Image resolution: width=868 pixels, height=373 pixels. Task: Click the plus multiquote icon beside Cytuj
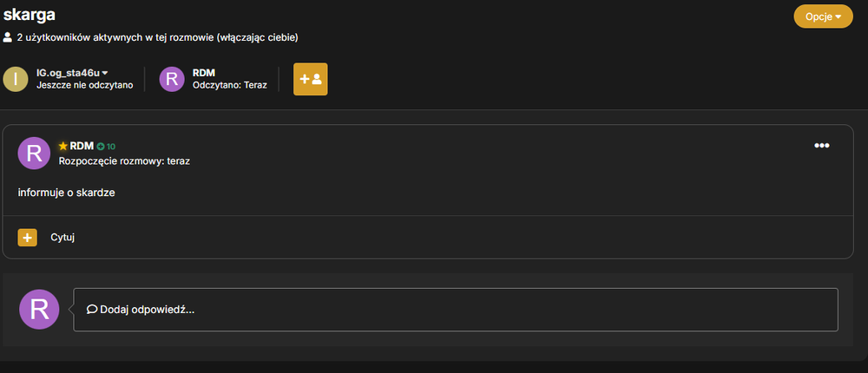point(27,238)
